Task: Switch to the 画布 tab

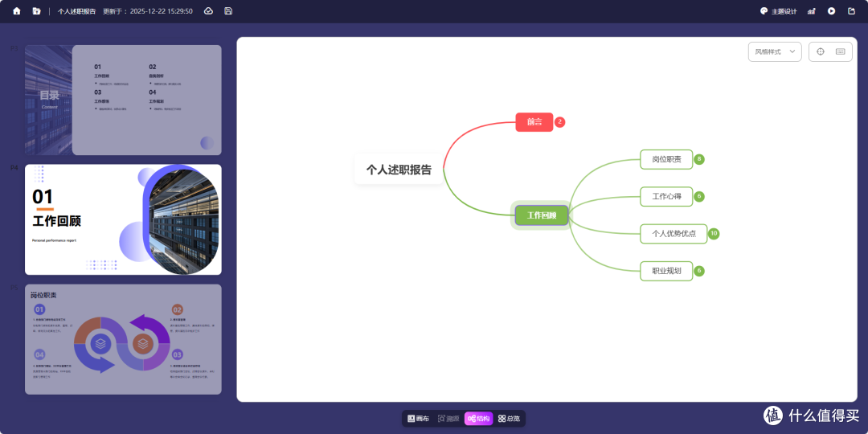Action: coord(418,419)
